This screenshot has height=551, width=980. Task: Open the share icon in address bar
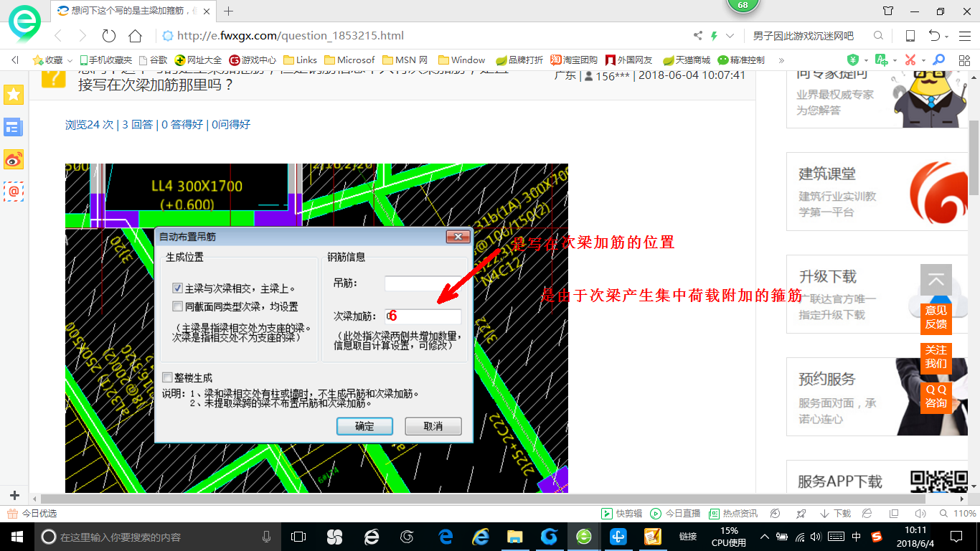tap(698, 36)
